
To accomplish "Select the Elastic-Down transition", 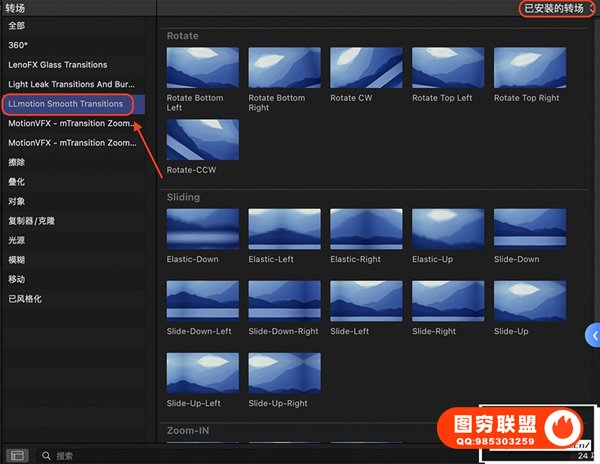I will (203, 229).
